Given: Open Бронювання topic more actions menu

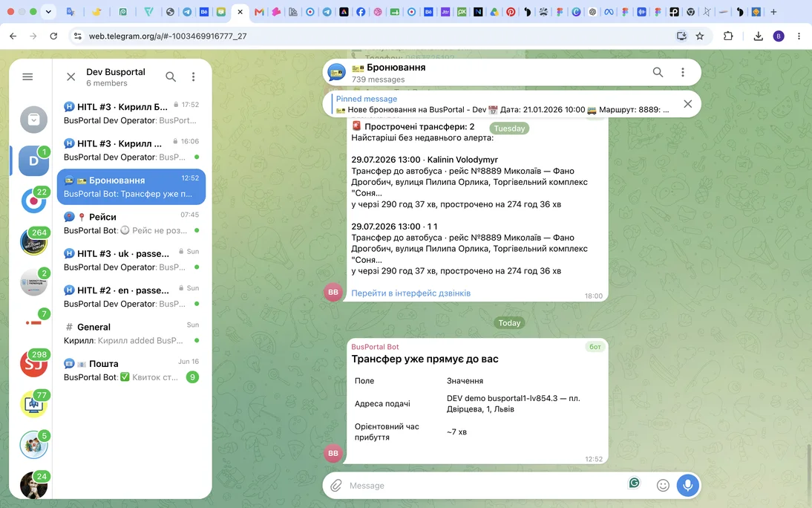Looking at the screenshot, I should pyautogui.click(x=683, y=72).
